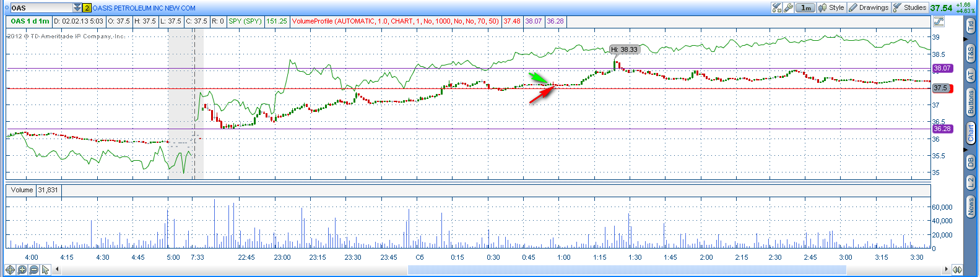Click the 38.07 VolumeProfile value in header
This screenshot has height=277, width=980.
coord(534,21)
